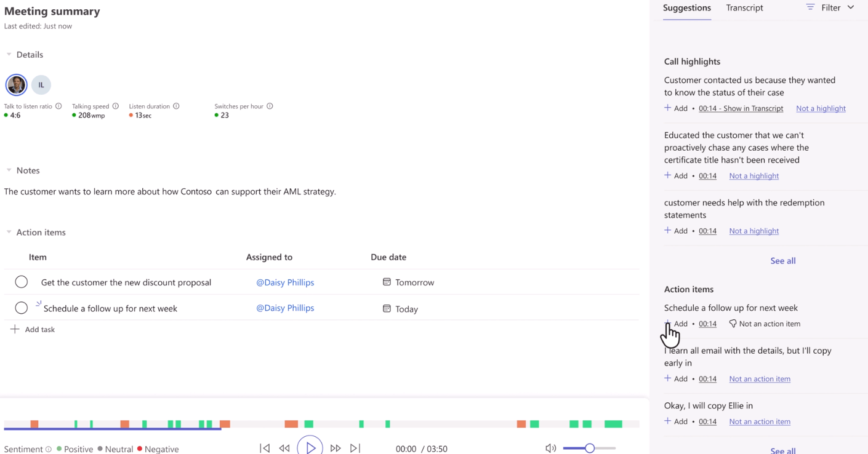Mute the speaker volume icon
868x454 pixels.
[x=551, y=448]
